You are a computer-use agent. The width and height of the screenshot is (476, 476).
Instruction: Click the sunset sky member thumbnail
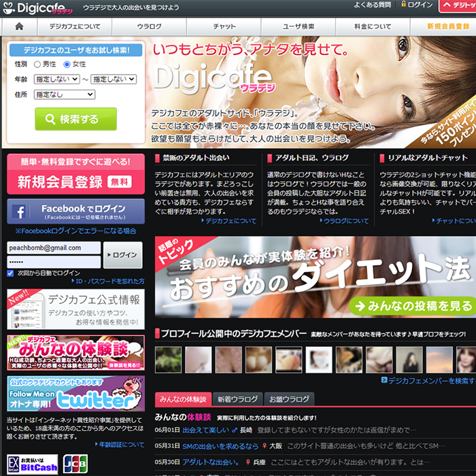point(439,360)
